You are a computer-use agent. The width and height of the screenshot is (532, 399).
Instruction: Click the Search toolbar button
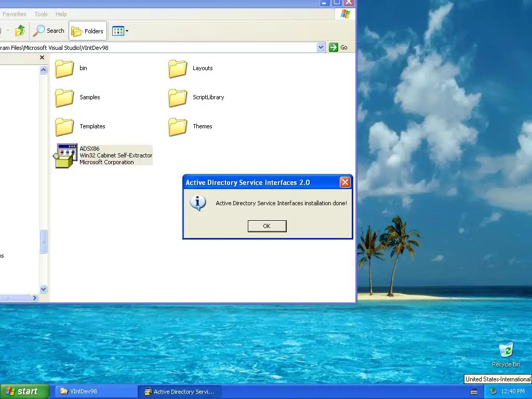pos(48,31)
